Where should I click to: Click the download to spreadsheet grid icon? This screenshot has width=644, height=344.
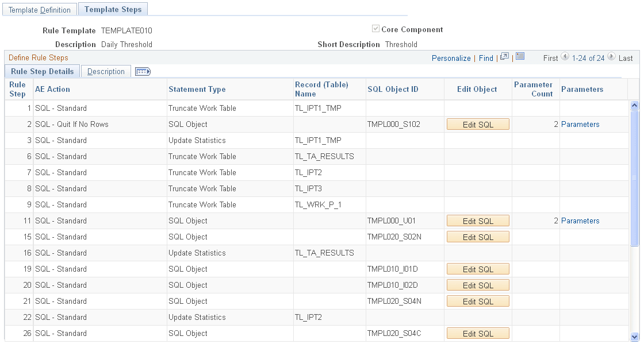(520, 57)
